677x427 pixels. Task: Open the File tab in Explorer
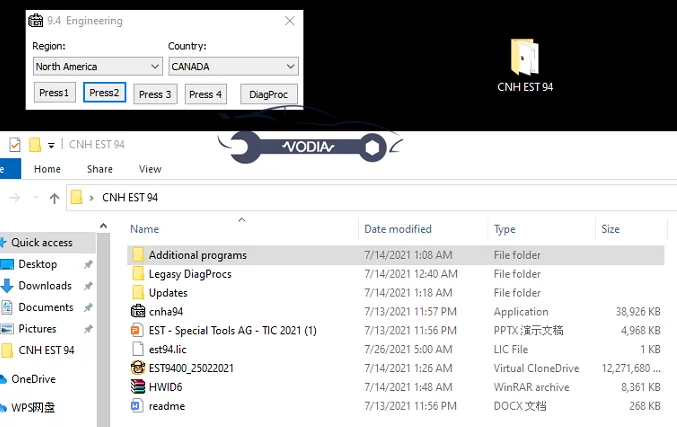pos(9,169)
